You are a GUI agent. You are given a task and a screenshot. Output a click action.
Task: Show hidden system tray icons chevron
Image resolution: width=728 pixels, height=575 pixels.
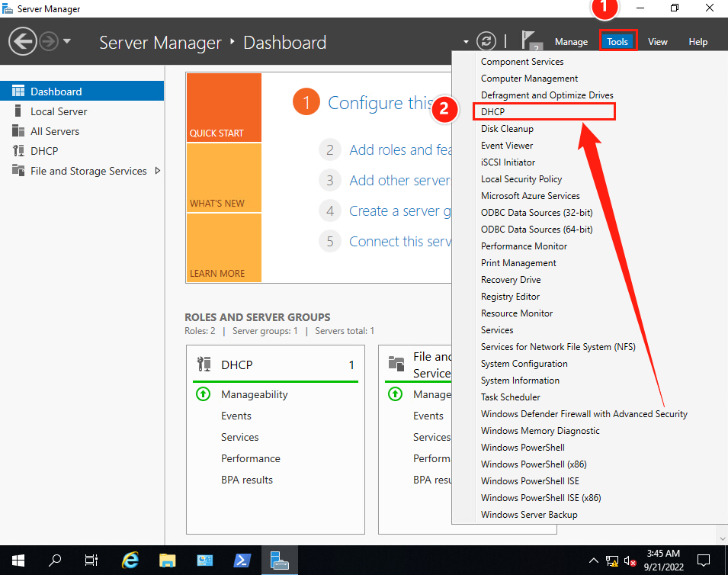pos(594,561)
